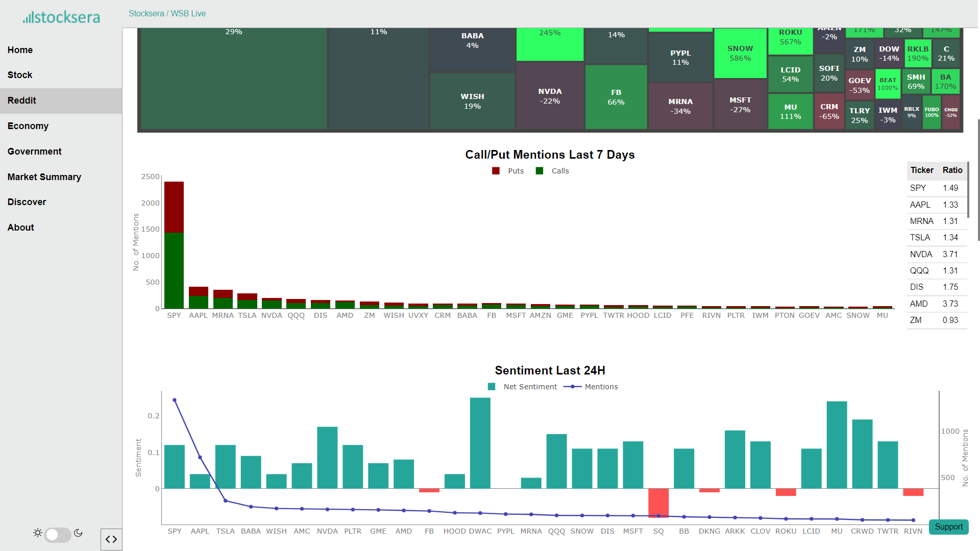Go to Market Summary page
Viewport: 980px width, 551px height.
pyautogui.click(x=44, y=177)
